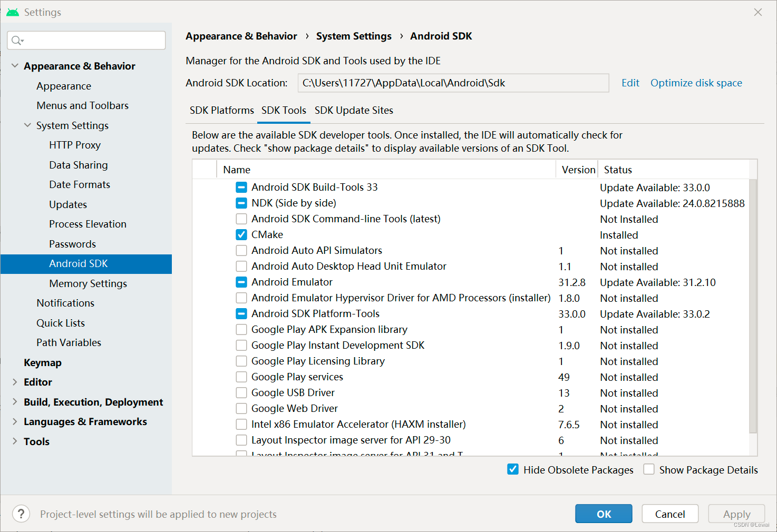Select Updates in System Settings
This screenshot has width=777, height=532.
tap(68, 204)
